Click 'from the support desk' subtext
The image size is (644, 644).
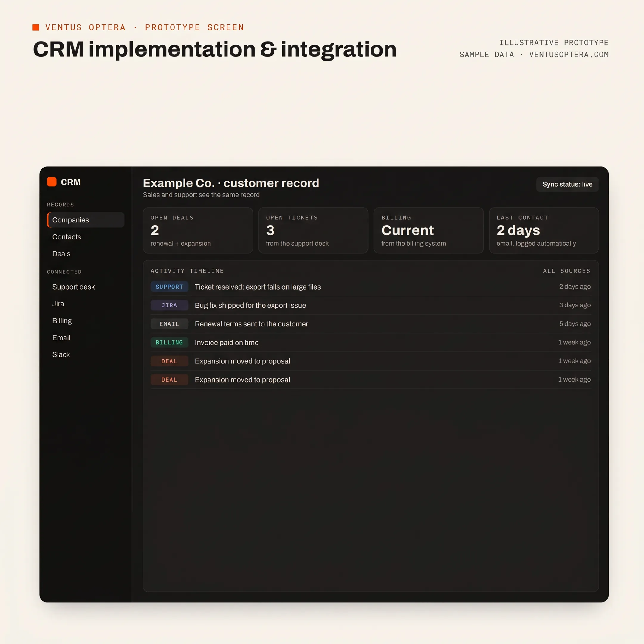coord(297,243)
